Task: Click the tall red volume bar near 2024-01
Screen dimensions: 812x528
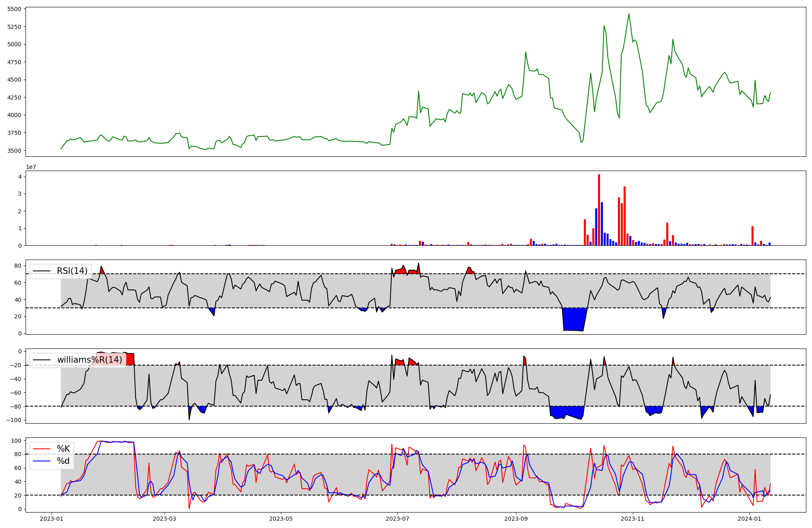Action: [752, 236]
